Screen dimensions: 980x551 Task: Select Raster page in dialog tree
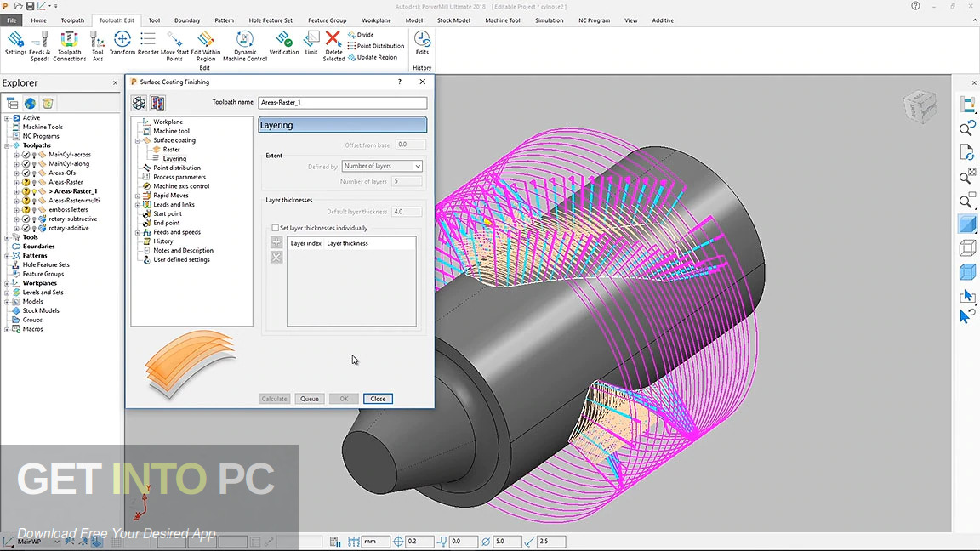point(171,150)
